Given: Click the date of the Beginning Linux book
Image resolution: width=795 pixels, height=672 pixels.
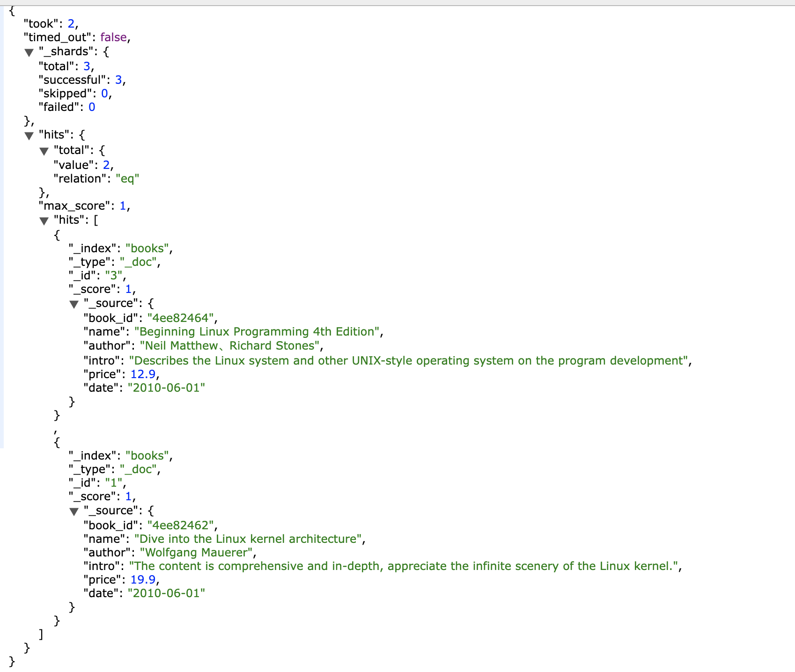Looking at the screenshot, I should 166,388.
